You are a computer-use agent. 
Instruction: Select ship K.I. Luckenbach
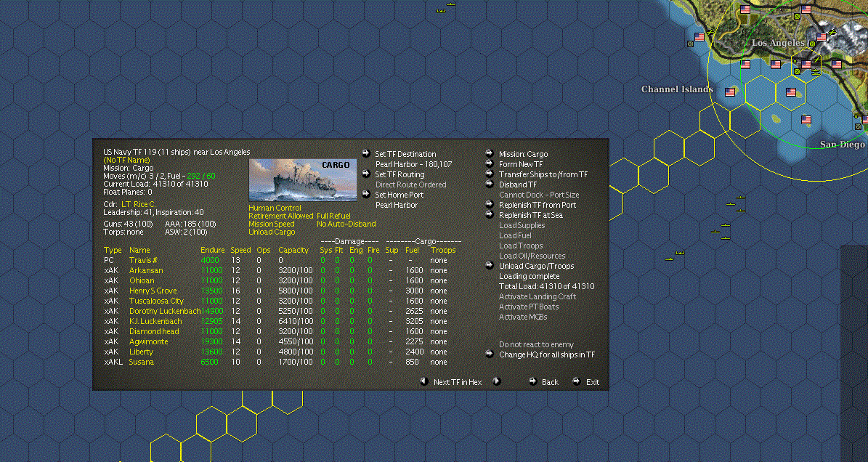point(155,322)
